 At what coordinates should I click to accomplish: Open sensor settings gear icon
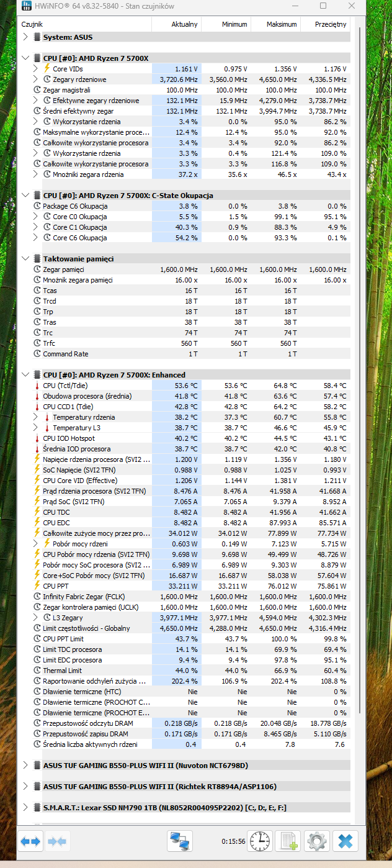click(317, 841)
